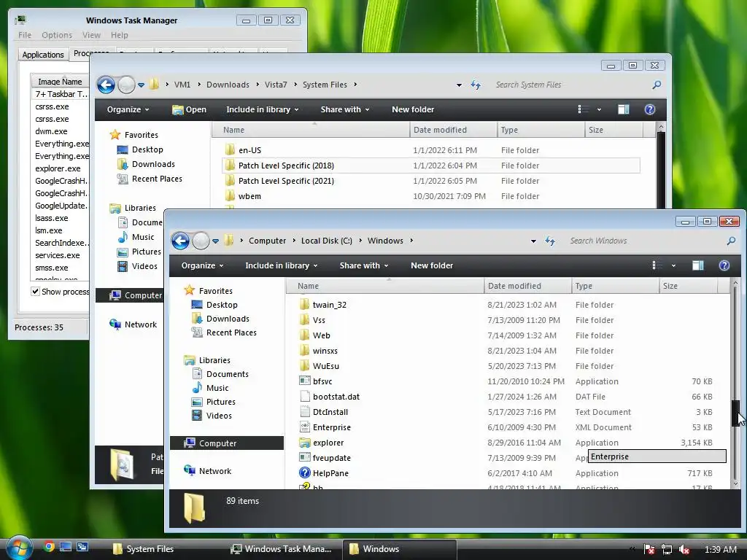Screen dimensions: 747x560
Task: Switch to Applications tab in Task Manager
Action: pyautogui.click(x=43, y=55)
